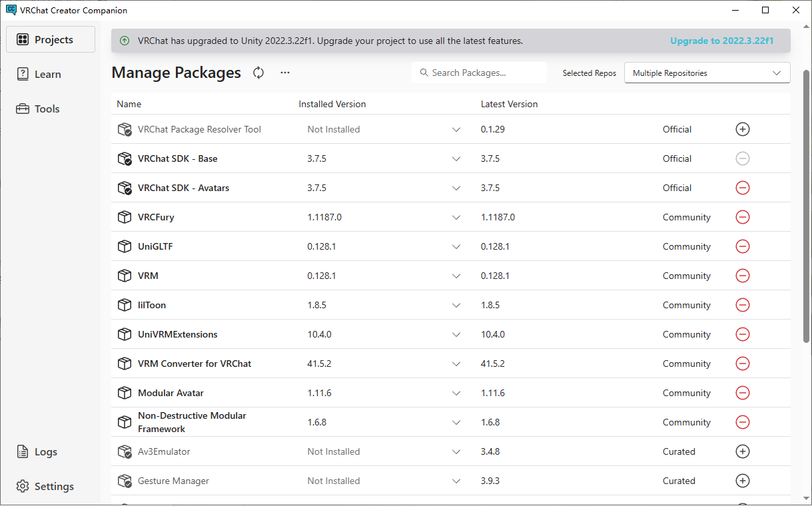Expand version dropdown for VRChat SDK - Base
Screen dimensions: 812x506
pyautogui.click(x=456, y=158)
